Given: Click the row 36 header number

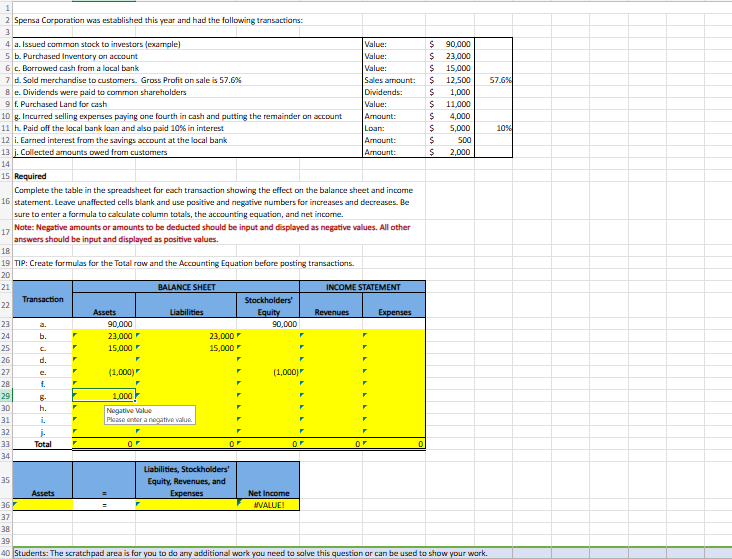Looking at the screenshot, I should tap(6, 505).
